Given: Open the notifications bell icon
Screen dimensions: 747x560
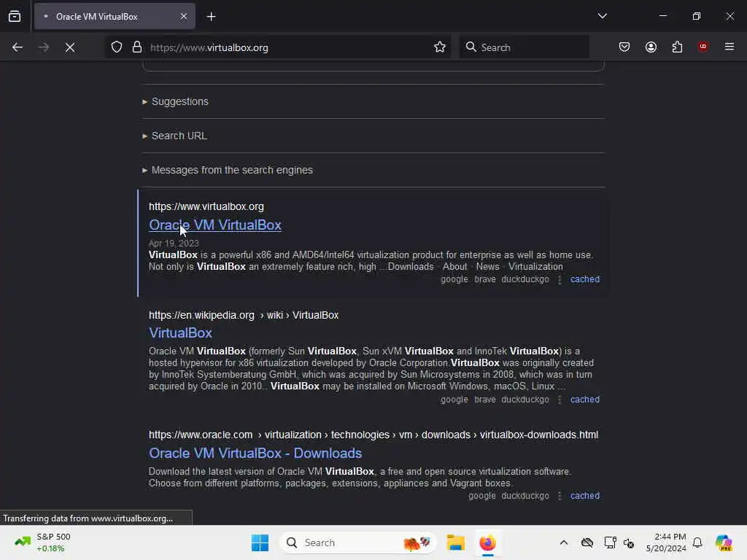Looking at the screenshot, I should click(697, 542).
